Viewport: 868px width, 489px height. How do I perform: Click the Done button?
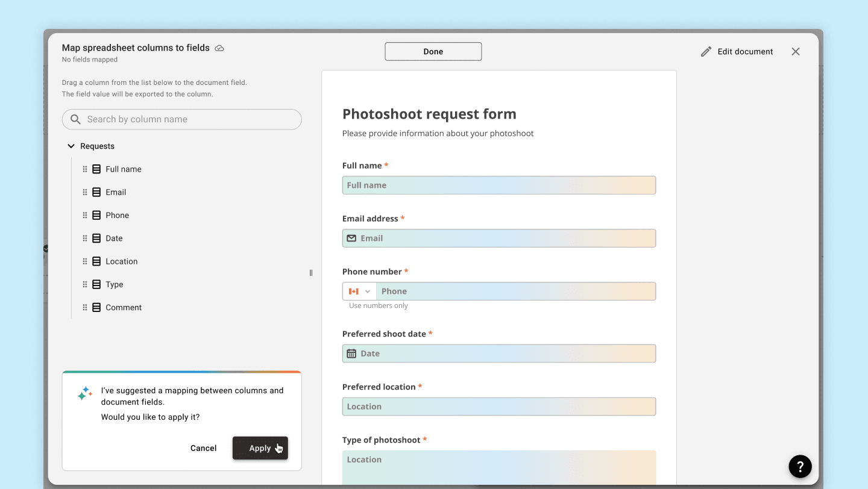[x=433, y=52]
